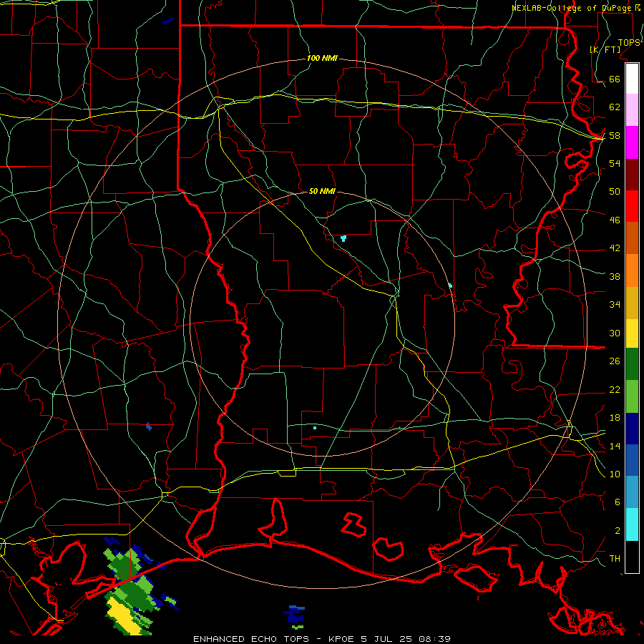Click the '38' legend value
This screenshot has width=644, height=644.
click(x=615, y=276)
